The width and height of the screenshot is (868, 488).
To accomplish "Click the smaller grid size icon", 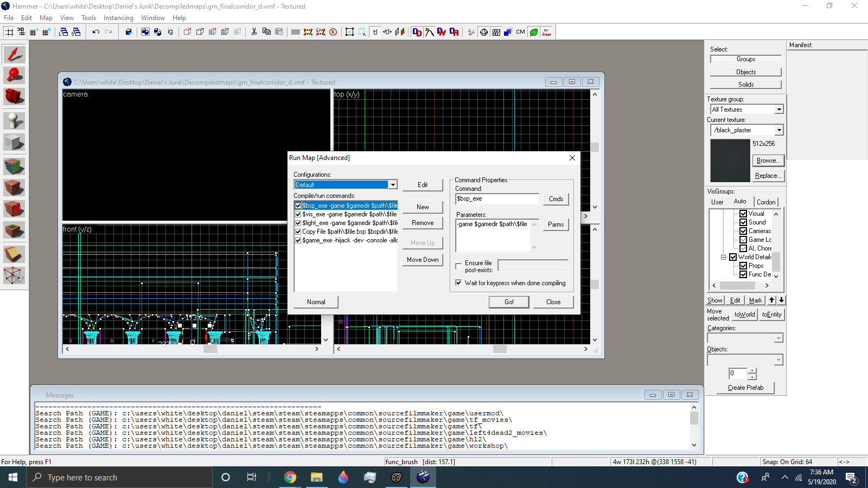I will pyautogui.click(x=34, y=32).
